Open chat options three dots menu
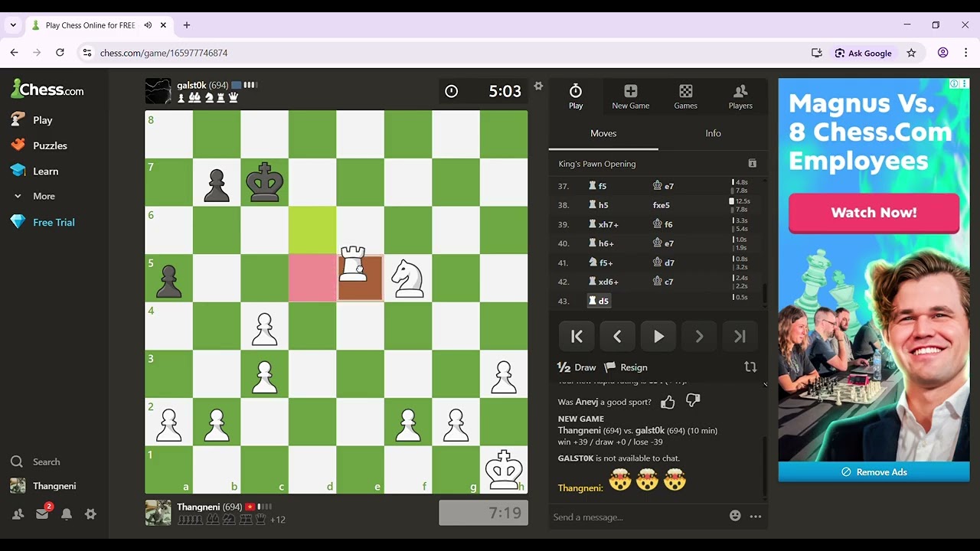This screenshot has width=980, height=551. [756, 517]
